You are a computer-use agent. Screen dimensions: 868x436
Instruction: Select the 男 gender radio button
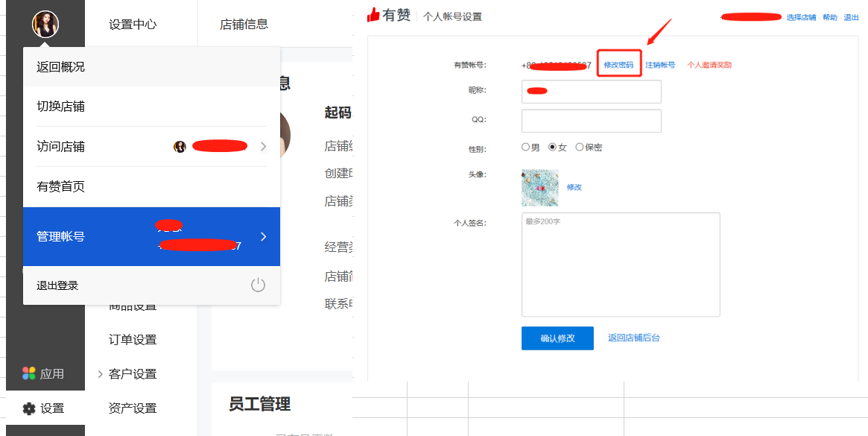[525, 147]
